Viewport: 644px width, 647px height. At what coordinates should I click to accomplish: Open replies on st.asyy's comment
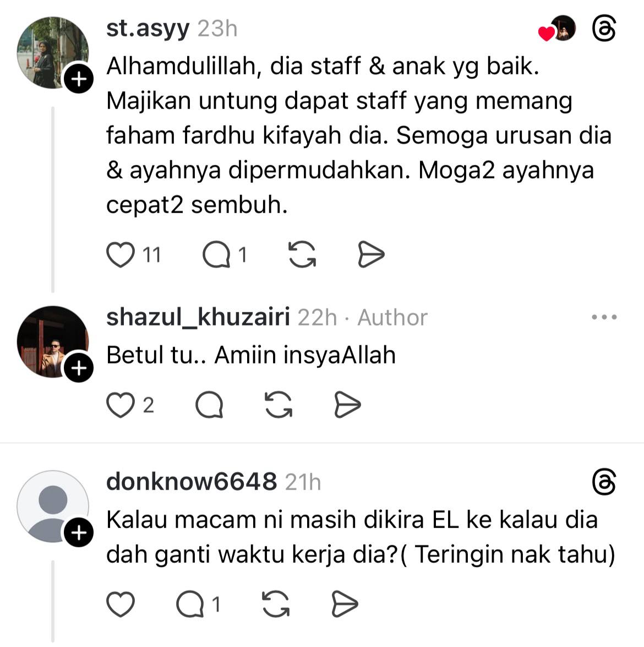(x=216, y=254)
